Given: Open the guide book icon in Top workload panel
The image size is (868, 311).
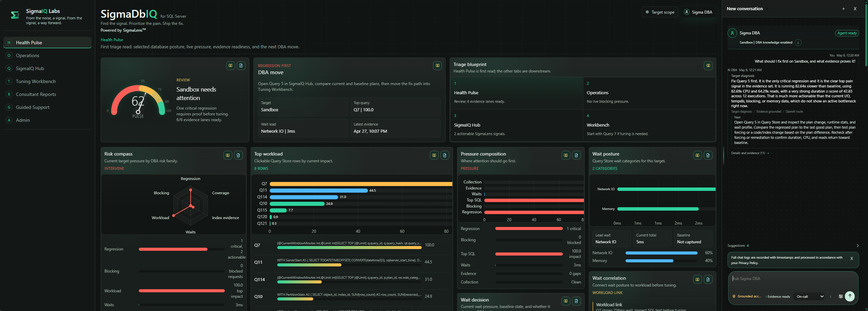Looking at the screenshot, I should [434, 155].
